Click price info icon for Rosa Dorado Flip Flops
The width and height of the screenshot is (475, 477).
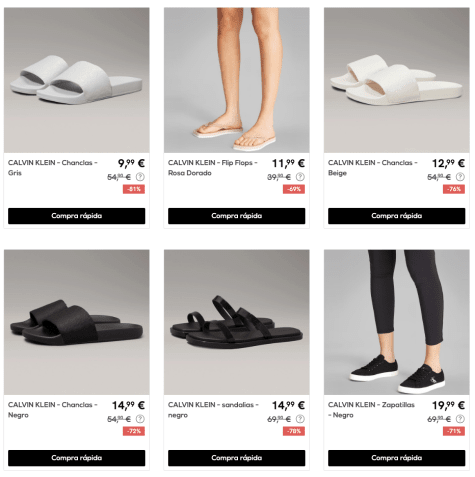coord(300,177)
